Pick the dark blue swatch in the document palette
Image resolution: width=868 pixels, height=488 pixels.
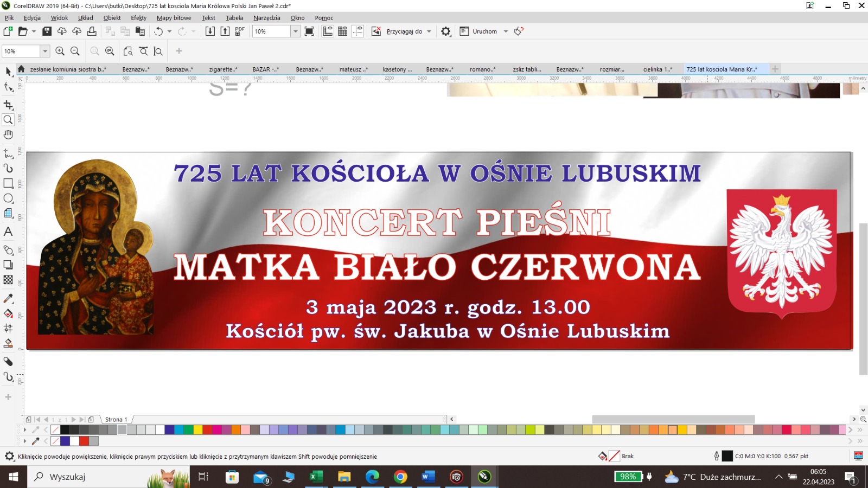coord(65,441)
